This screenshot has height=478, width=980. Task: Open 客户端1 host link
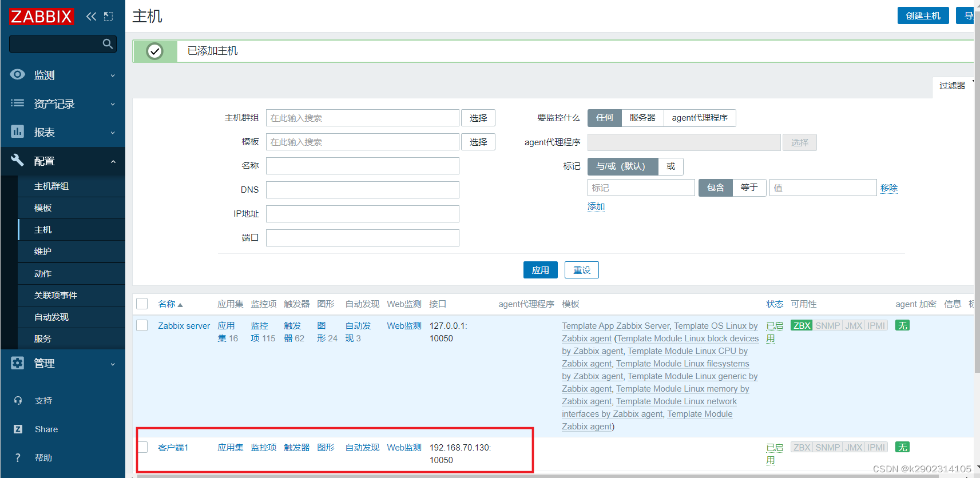coord(173,447)
